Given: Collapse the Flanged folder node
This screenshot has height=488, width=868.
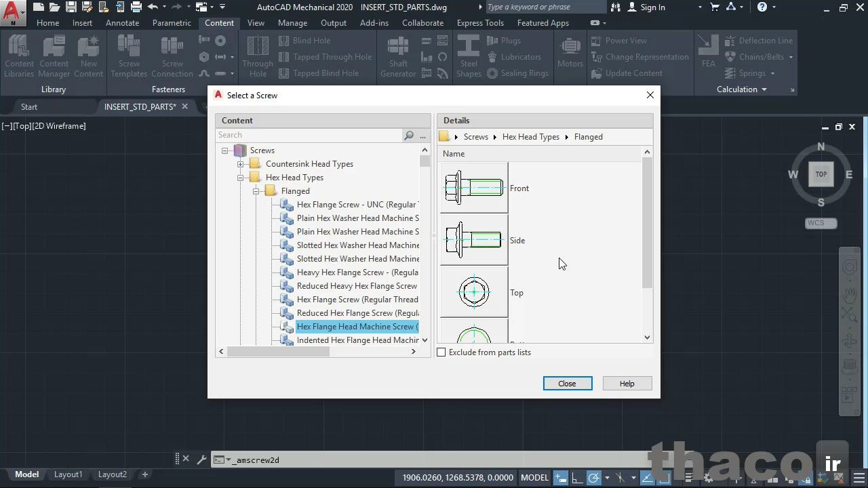Looking at the screenshot, I should tap(256, 191).
